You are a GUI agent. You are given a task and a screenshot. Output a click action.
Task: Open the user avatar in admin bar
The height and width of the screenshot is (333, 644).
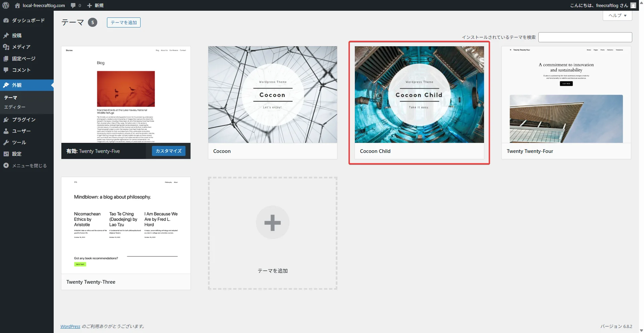[x=633, y=5]
